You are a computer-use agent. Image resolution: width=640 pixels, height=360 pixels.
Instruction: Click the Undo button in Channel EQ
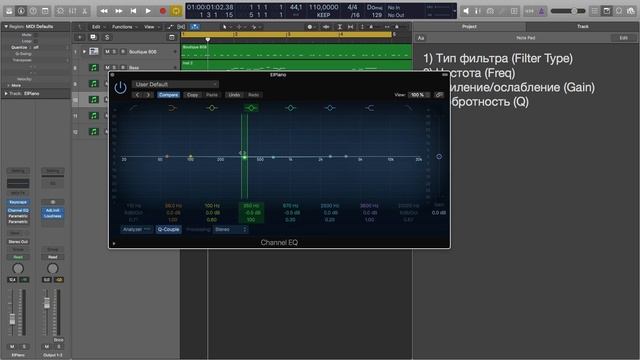234,95
